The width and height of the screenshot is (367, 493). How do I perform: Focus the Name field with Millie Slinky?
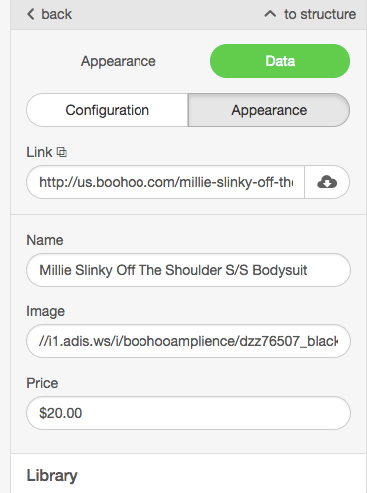pos(188,270)
